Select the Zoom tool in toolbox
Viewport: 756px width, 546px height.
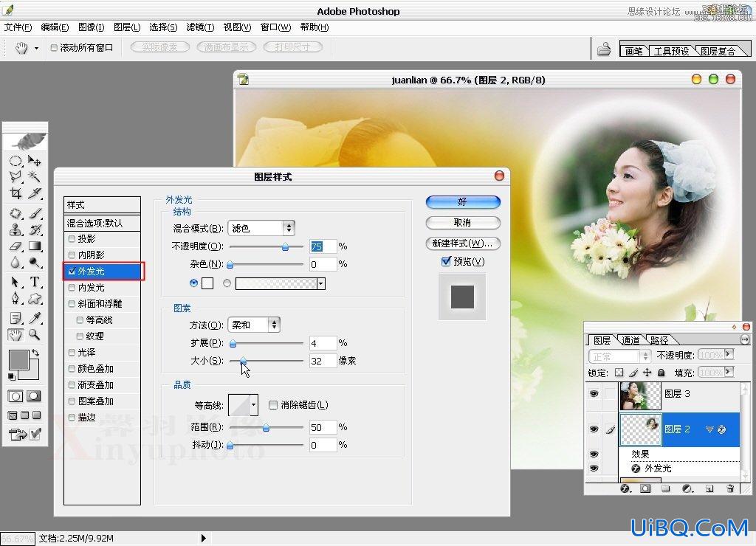click(34, 334)
